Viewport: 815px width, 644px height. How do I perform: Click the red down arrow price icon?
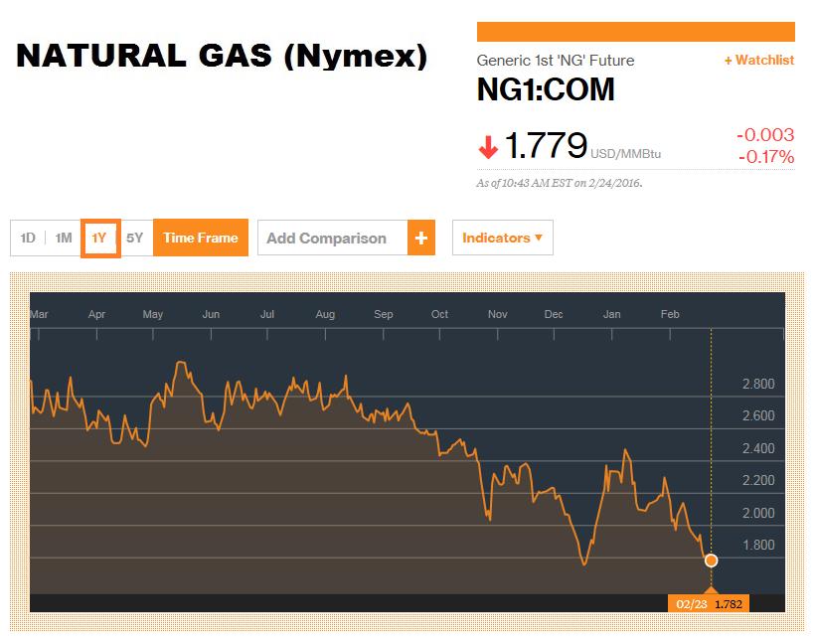(488, 147)
